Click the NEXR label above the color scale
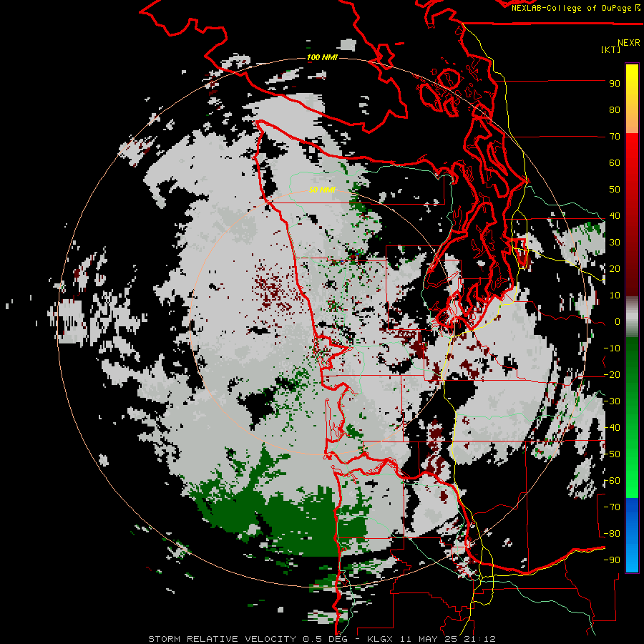This screenshot has height=644, width=644. [x=629, y=43]
